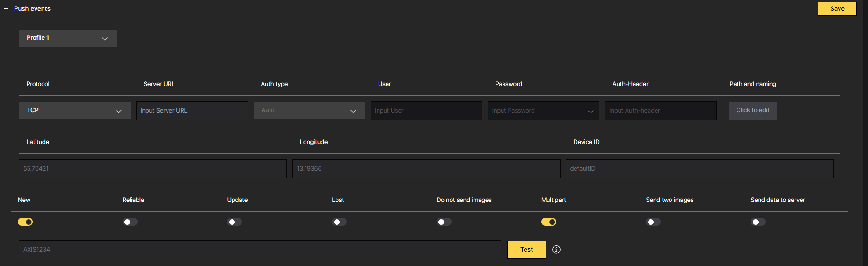868x266 pixels.
Task: Click the Save button
Action: coord(837,9)
